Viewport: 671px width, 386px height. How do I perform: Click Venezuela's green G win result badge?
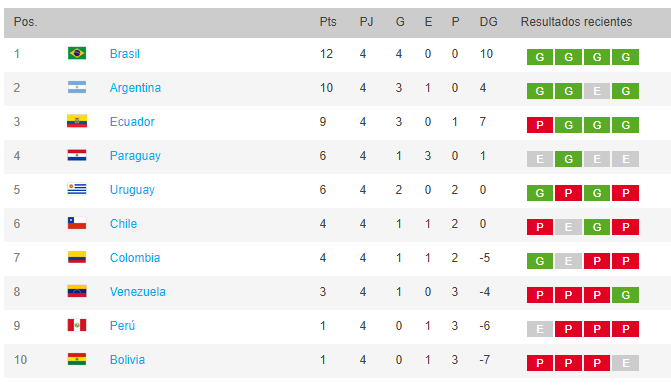625,295
